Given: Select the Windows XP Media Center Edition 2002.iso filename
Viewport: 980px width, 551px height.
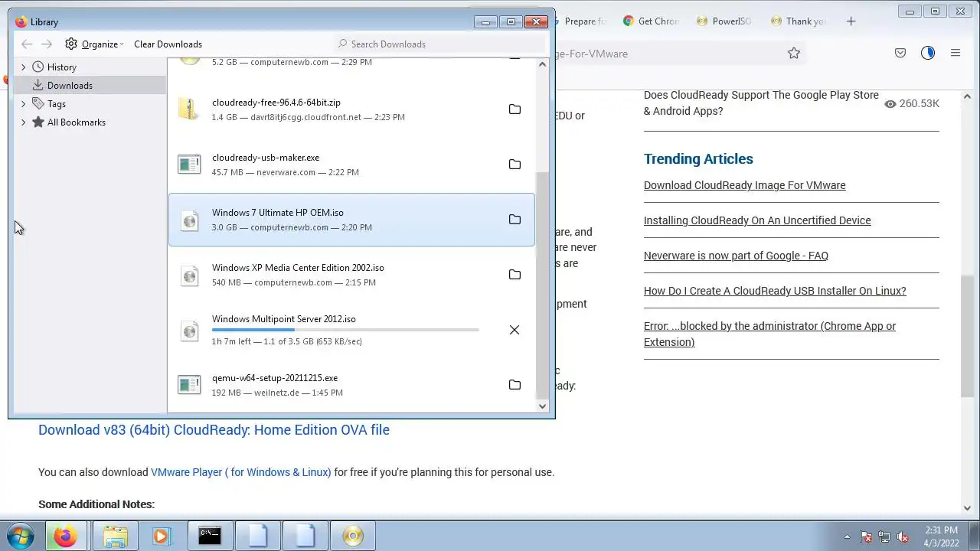Looking at the screenshot, I should click(298, 268).
